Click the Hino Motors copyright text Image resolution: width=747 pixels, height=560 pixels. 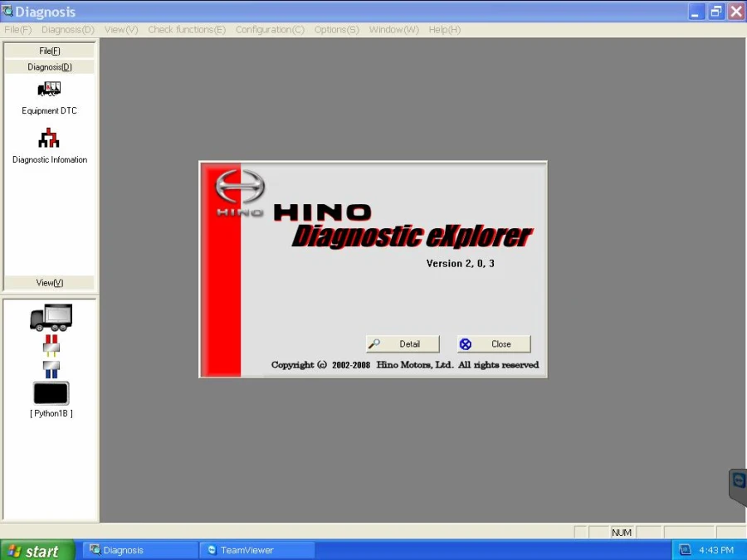coord(405,365)
